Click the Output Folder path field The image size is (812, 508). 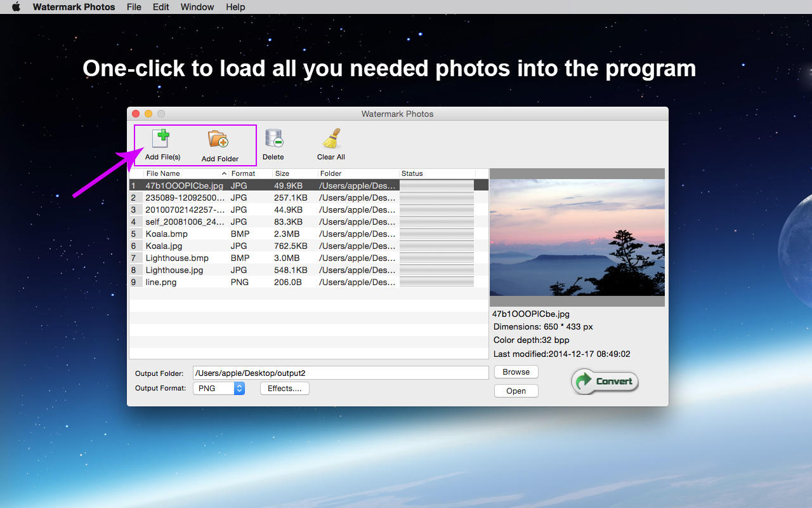pos(340,373)
